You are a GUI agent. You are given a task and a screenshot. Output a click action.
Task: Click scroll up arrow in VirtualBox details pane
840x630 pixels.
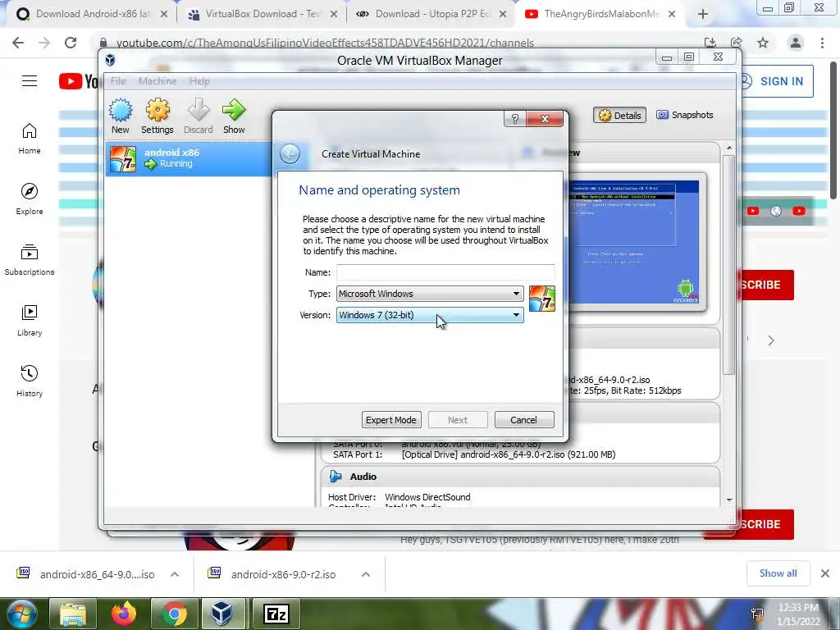729,148
